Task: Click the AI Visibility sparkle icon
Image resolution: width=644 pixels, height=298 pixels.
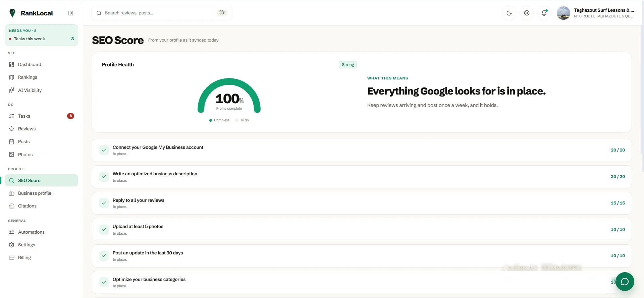Action: [12, 90]
